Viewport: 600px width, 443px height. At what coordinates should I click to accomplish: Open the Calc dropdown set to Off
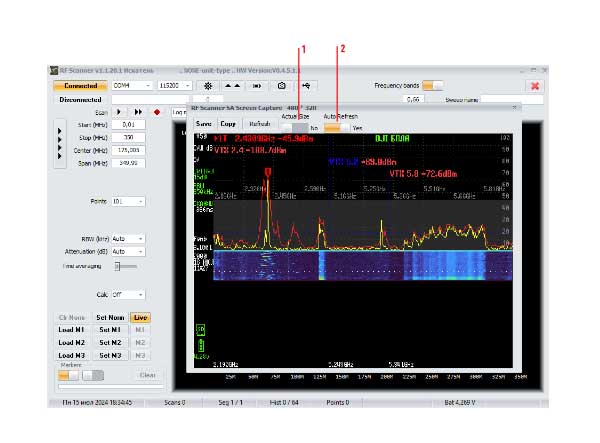tap(128, 295)
